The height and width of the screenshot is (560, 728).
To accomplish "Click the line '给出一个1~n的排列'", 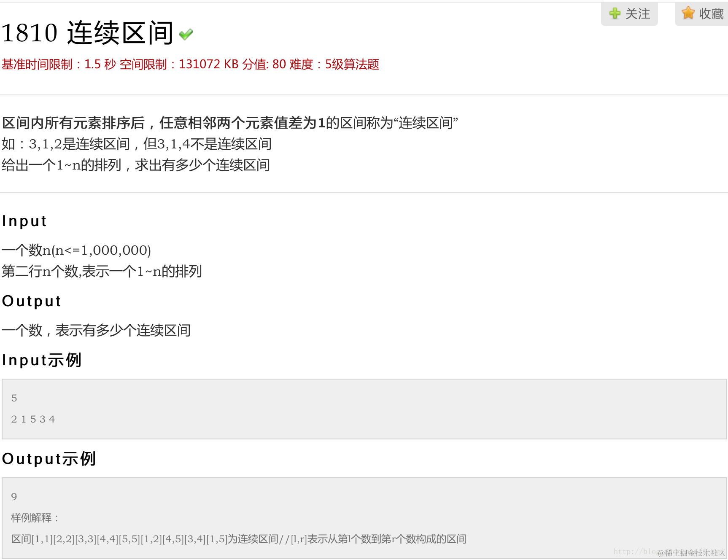I will pyautogui.click(x=136, y=165).
